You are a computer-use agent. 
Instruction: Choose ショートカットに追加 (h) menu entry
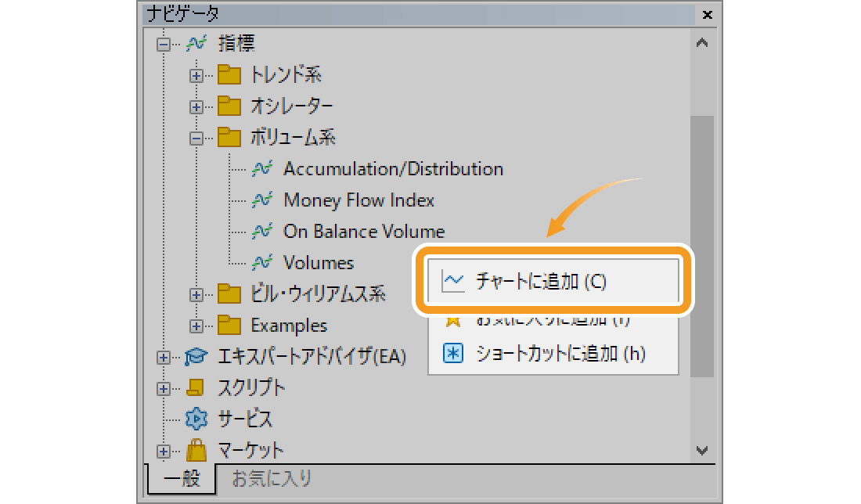coord(553,354)
